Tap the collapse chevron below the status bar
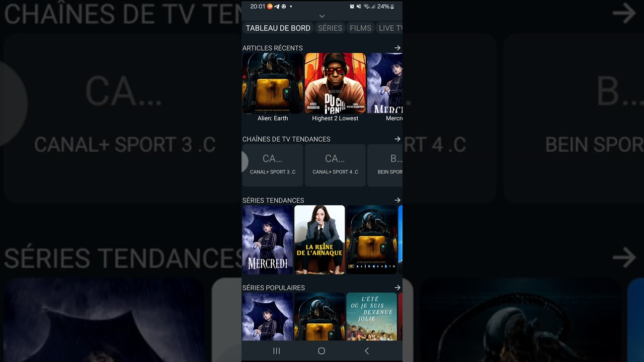This screenshot has height=362, width=644. click(322, 16)
